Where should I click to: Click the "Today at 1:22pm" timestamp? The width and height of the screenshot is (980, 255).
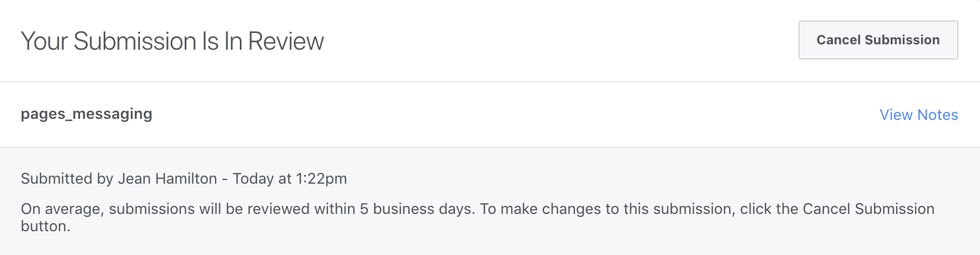pyautogui.click(x=290, y=178)
